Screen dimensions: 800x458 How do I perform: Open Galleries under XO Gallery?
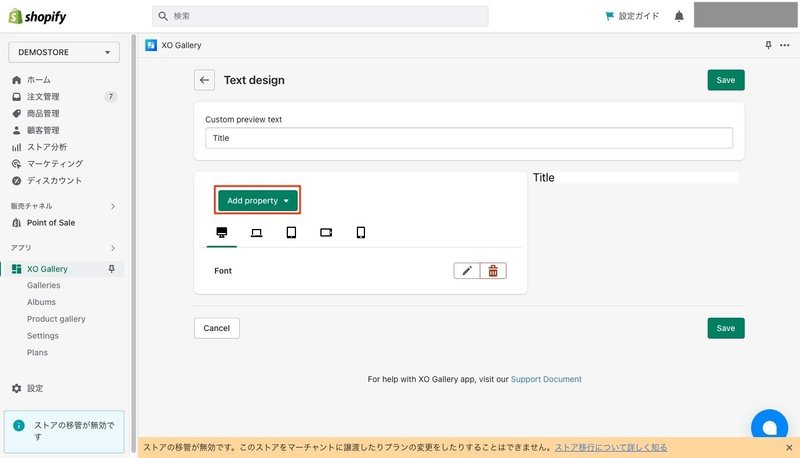(43, 286)
